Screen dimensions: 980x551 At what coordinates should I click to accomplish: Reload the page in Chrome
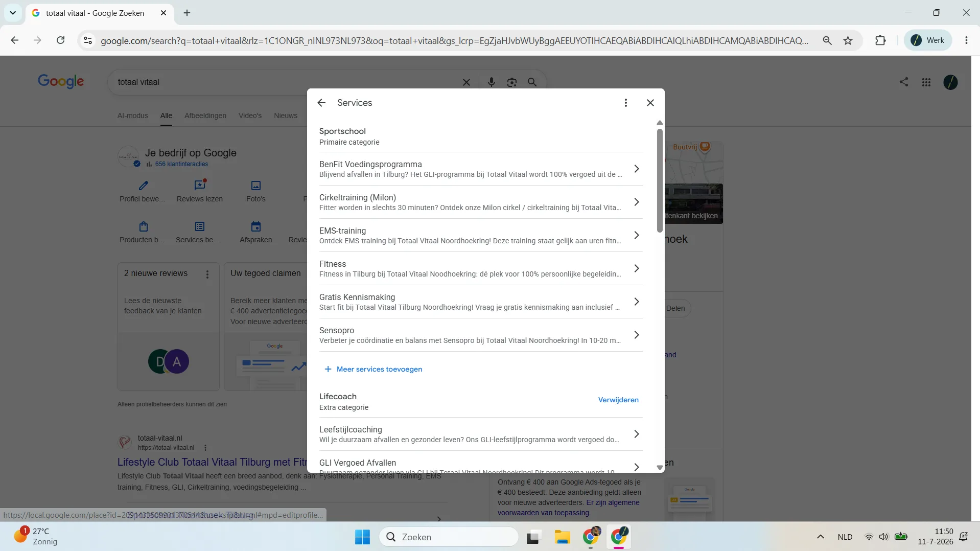60,40
